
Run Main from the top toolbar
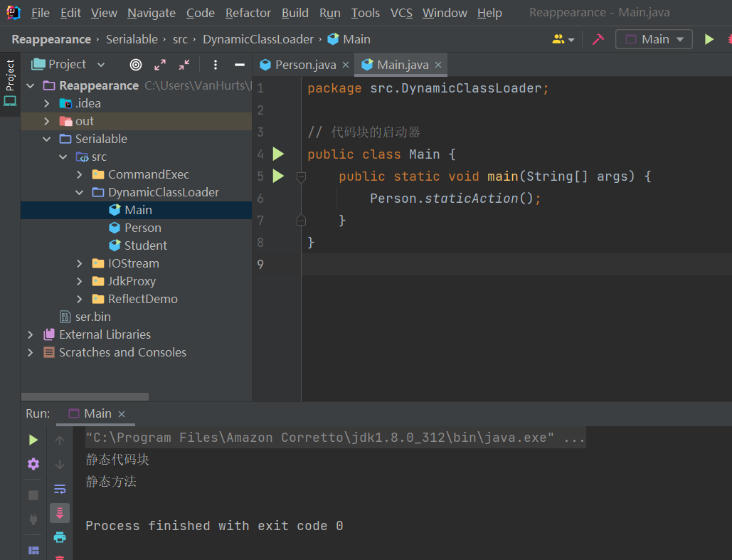coord(709,39)
